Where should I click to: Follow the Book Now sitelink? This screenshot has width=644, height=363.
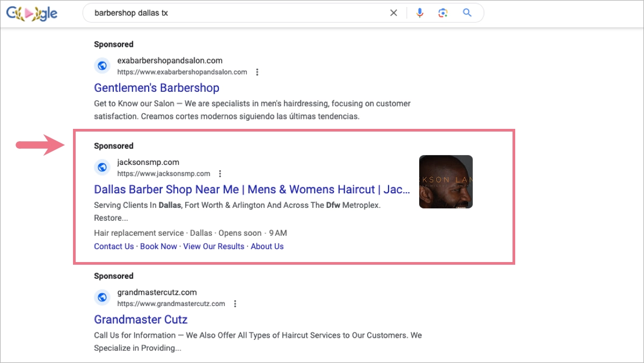[x=158, y=246]
